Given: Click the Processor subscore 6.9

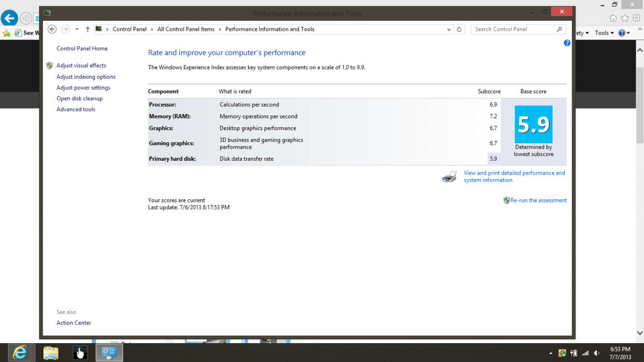Looking at the screenshot, I should coord(493,104).
